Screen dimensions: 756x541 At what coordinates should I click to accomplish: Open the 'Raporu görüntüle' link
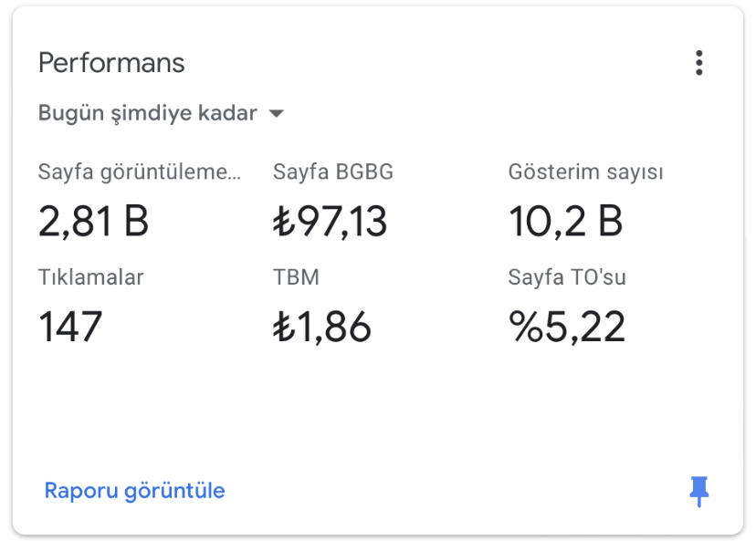[x=134, y=491]
